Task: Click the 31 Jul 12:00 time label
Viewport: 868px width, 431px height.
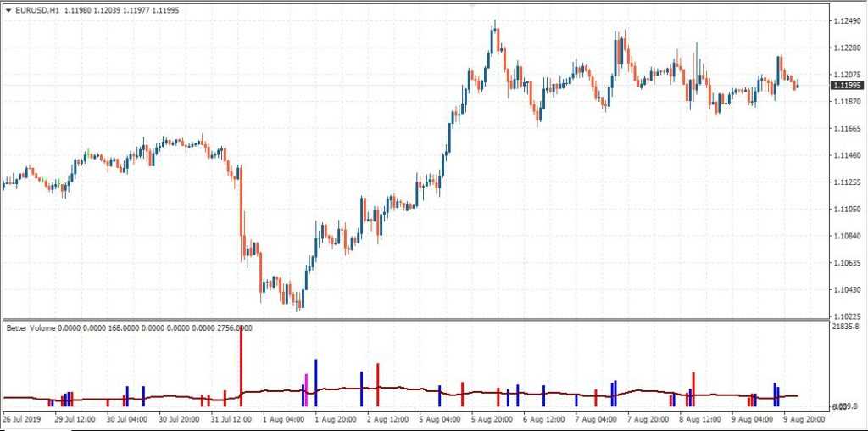Action: (x=230, y=419)
